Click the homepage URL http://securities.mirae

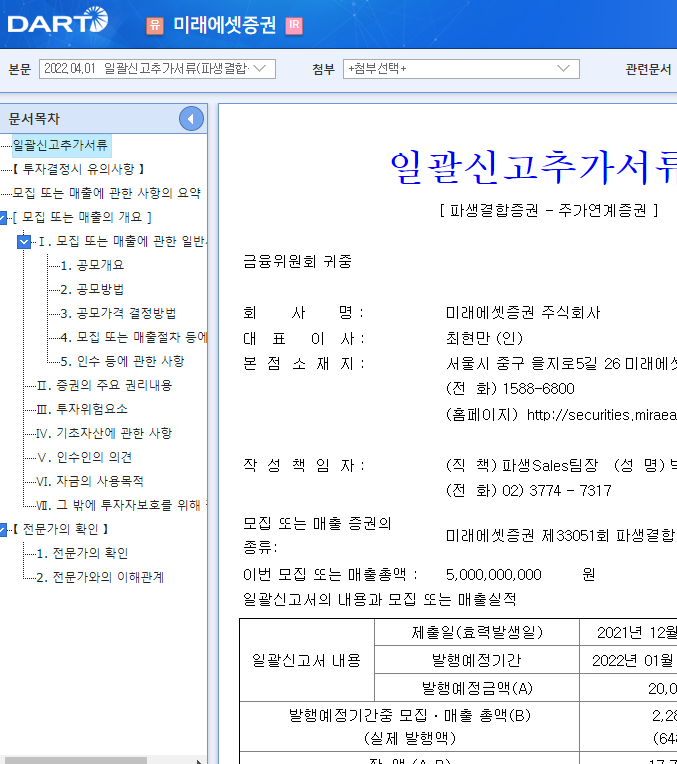[602, 415]
